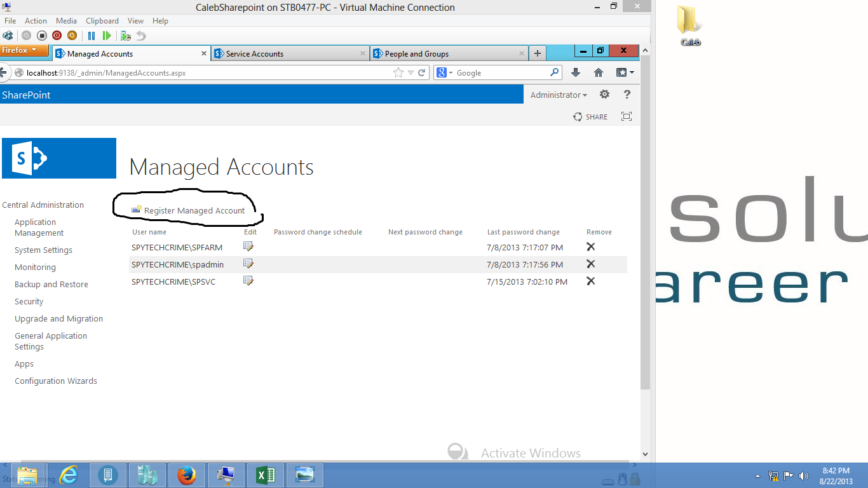Switch to the People and Groups tab
868x488 pixels.
[x=449, y=53]
